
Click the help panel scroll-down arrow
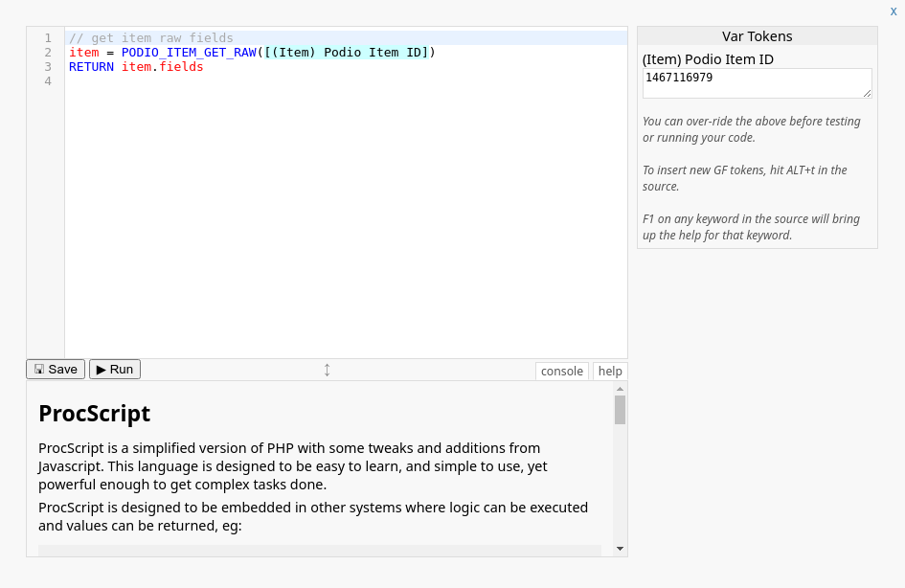click(x=620, y=549)
